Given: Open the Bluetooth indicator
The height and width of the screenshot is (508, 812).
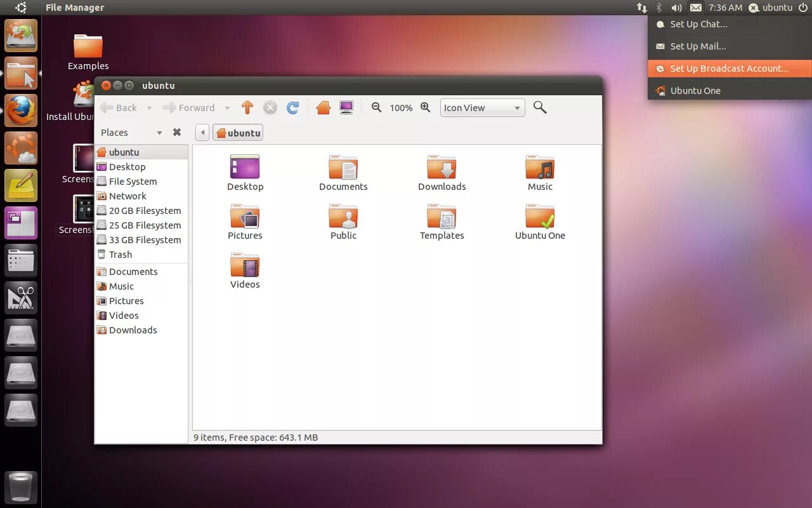Looking at the screenshot, I should tap(659, 8).
